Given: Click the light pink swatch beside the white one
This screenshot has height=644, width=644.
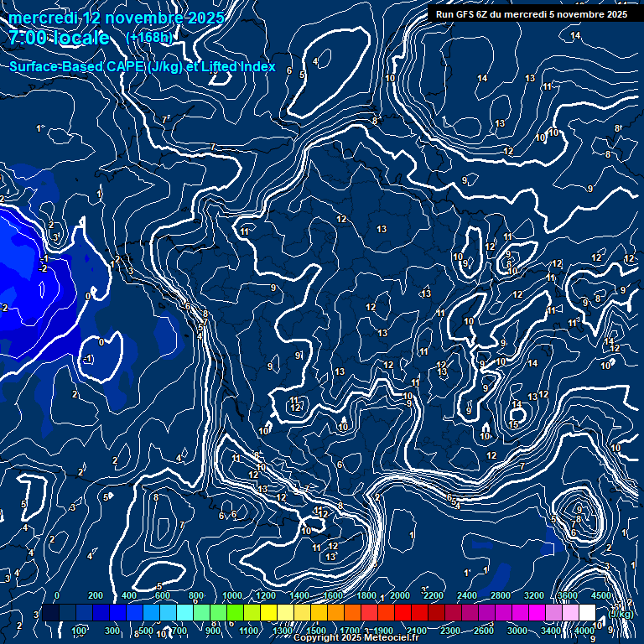Looking at the screenshot, I should [570, 612].
